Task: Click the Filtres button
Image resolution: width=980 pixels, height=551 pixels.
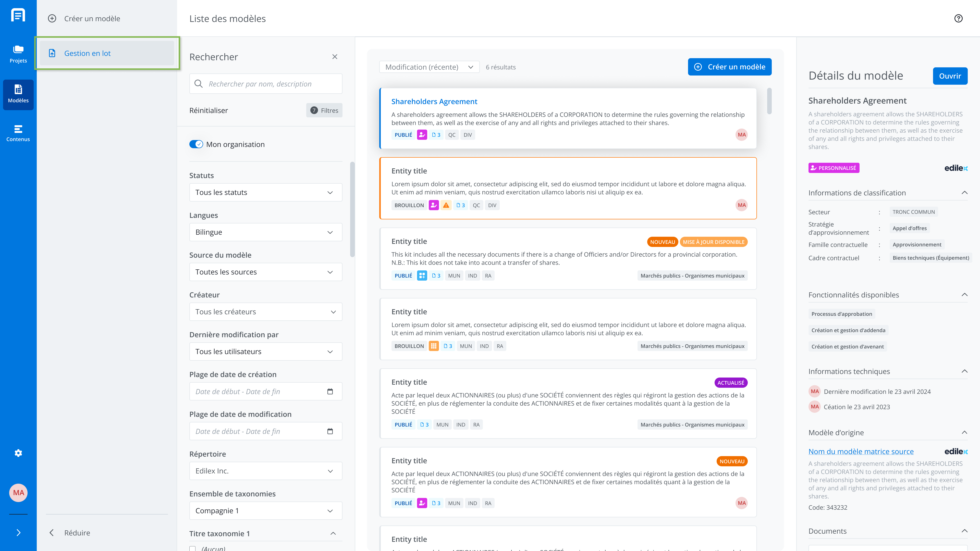Action: tap(324, 110)
